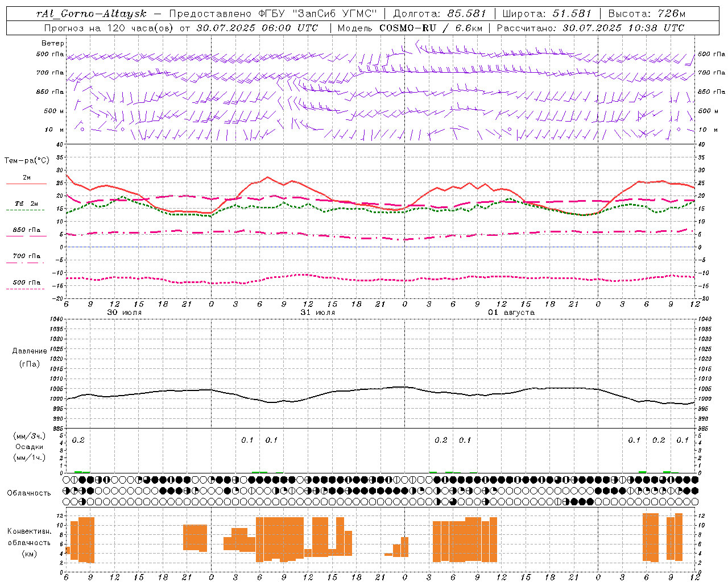Click the longitude value Долгота: 85.581
The height and width of the screenshot is (582, 728).
pyautogui.click(x=441, y=14)
